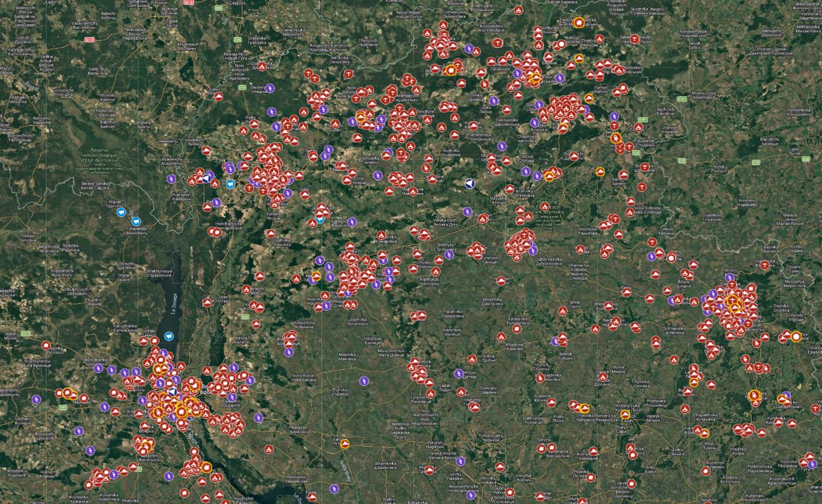Click purple lightning marker left of Asarevichy cluster
The width and height of the screenshot is (822, 504).
click(171, 179)
